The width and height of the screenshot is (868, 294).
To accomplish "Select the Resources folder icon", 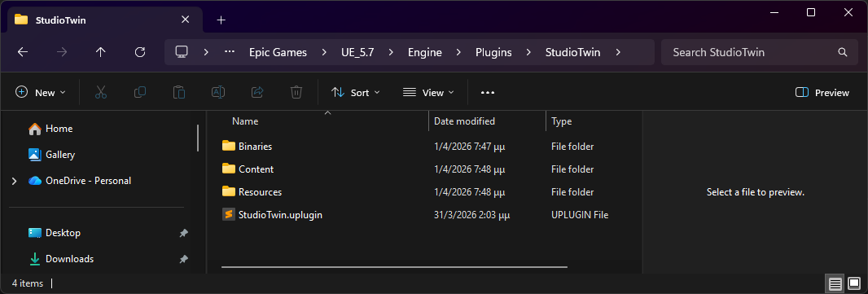I will [x=229, y=191].
